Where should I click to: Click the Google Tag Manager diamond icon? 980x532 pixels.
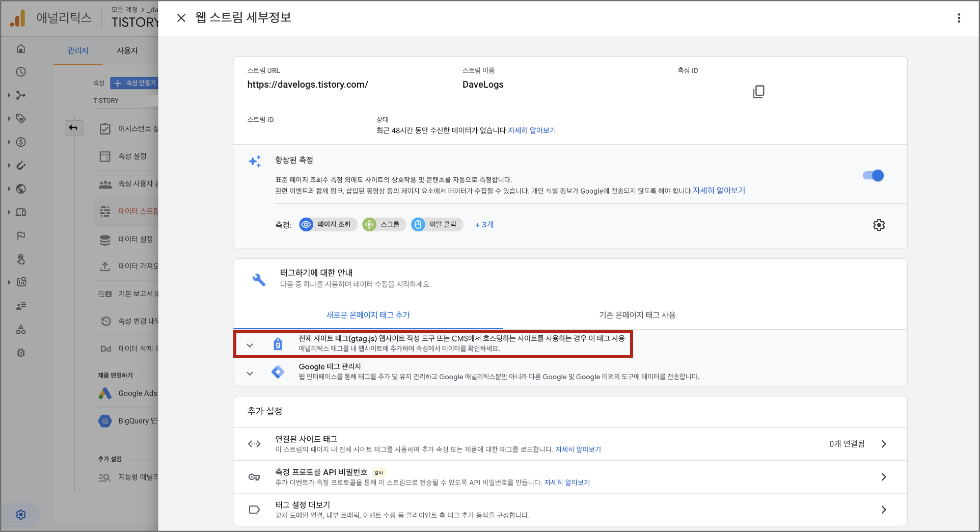click(278, 372)
